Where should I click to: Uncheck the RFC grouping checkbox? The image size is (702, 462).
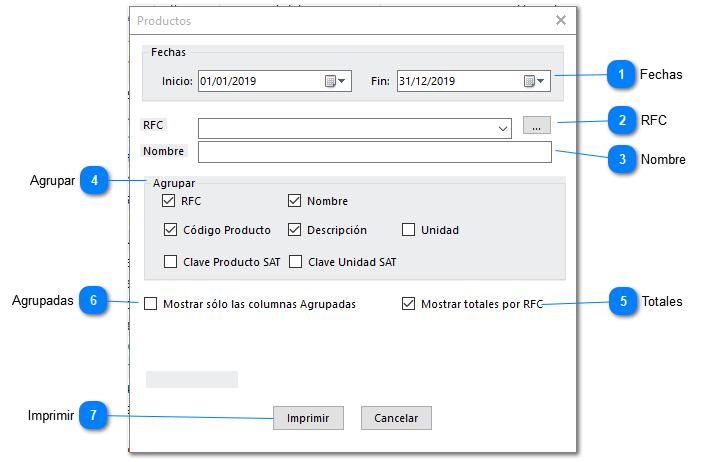tap(169, 201)
